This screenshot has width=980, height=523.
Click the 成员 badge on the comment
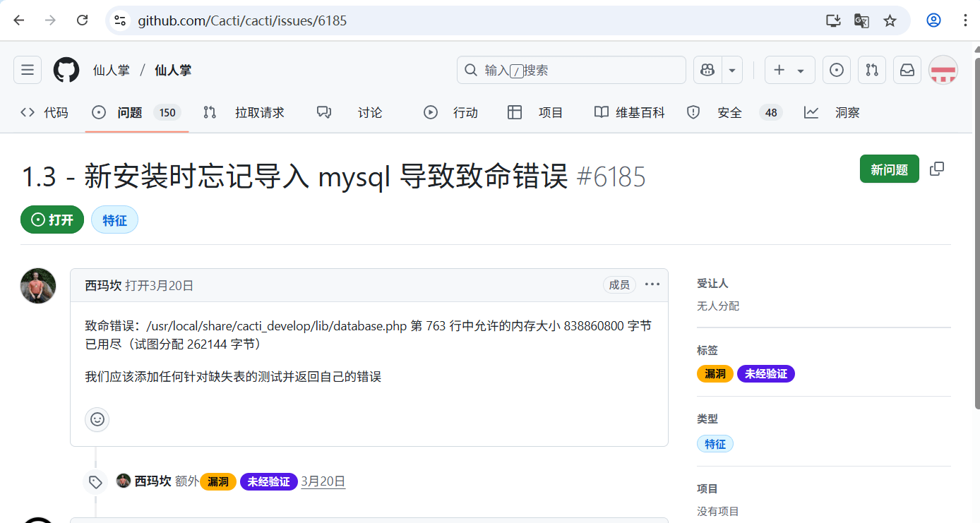(x=619, y=284)
